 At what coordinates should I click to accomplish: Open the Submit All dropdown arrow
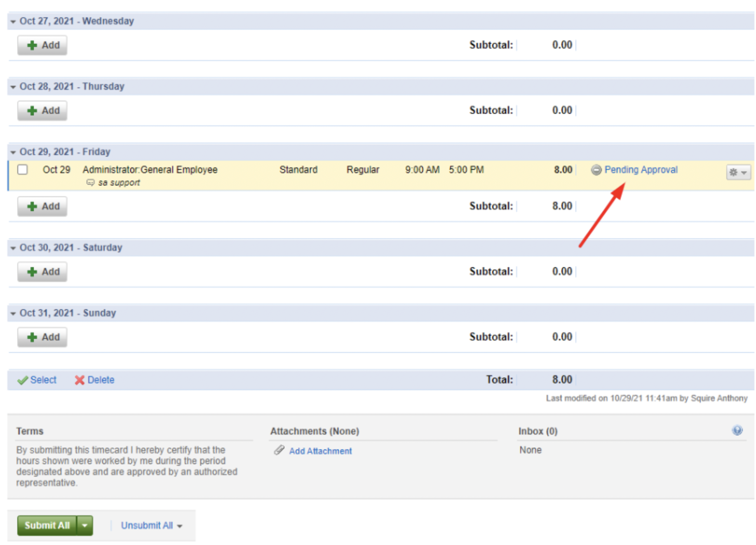coord(85,526)
